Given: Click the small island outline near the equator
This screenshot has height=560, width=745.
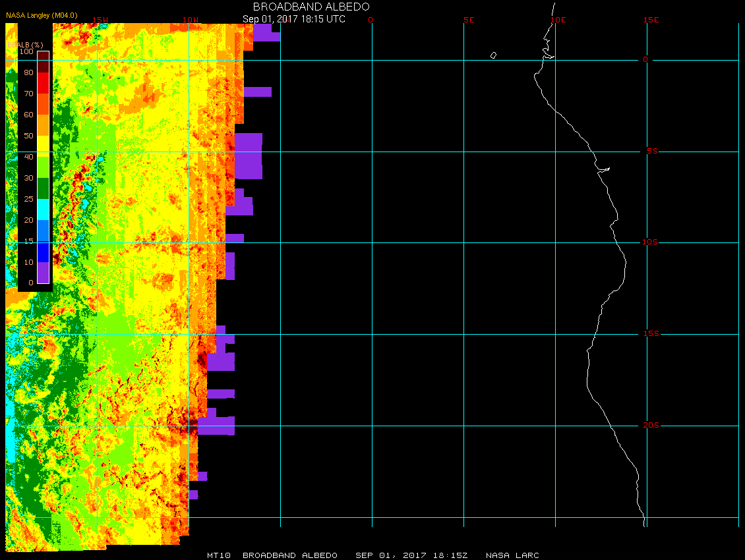Looking at the screenshot, I should coord(493,55).
